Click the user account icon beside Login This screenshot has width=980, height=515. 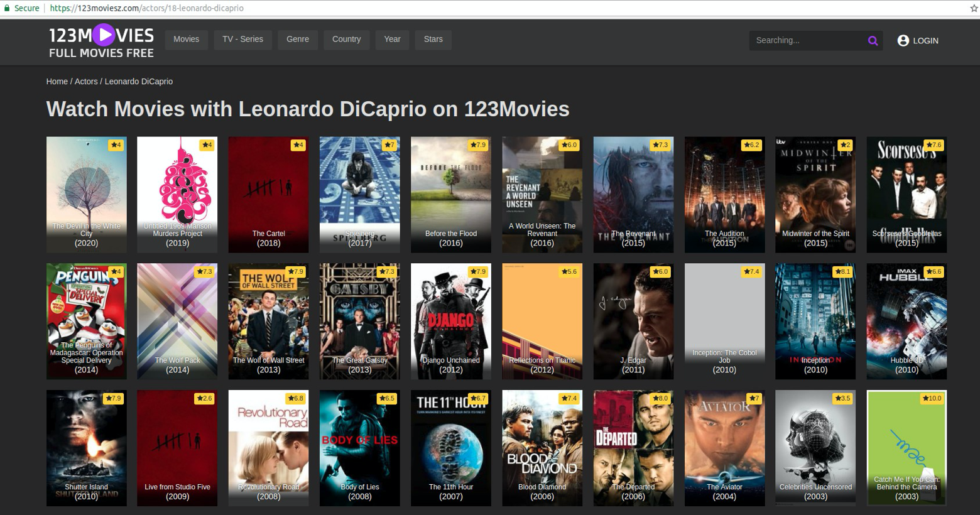(x=903, y=41)
